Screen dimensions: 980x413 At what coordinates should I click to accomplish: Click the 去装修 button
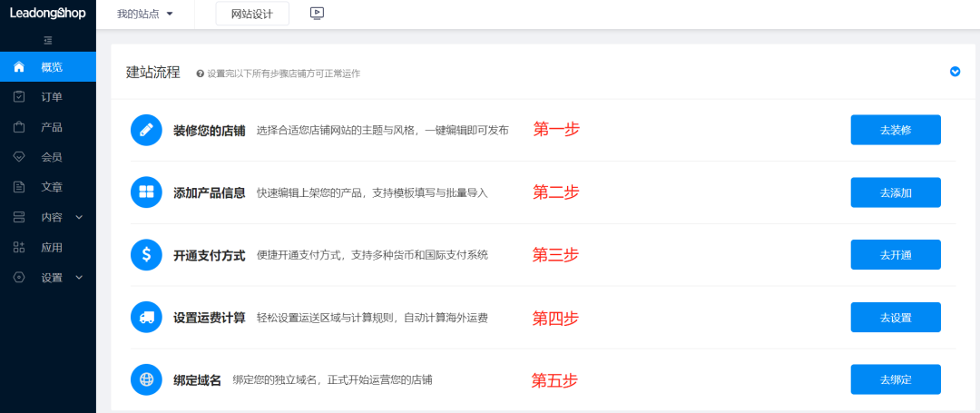(895, 130)
